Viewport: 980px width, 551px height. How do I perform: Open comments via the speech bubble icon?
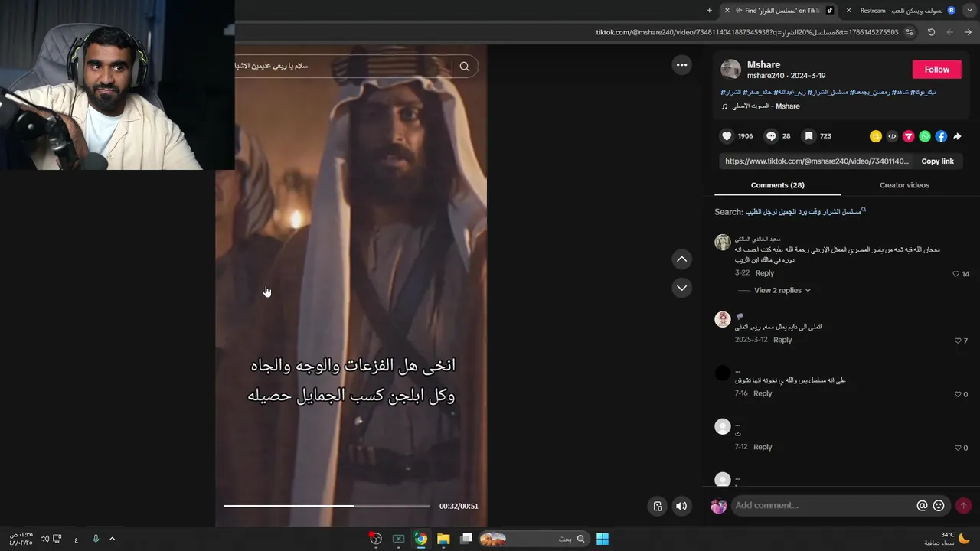pyautogui.click(x=771, y=136)
